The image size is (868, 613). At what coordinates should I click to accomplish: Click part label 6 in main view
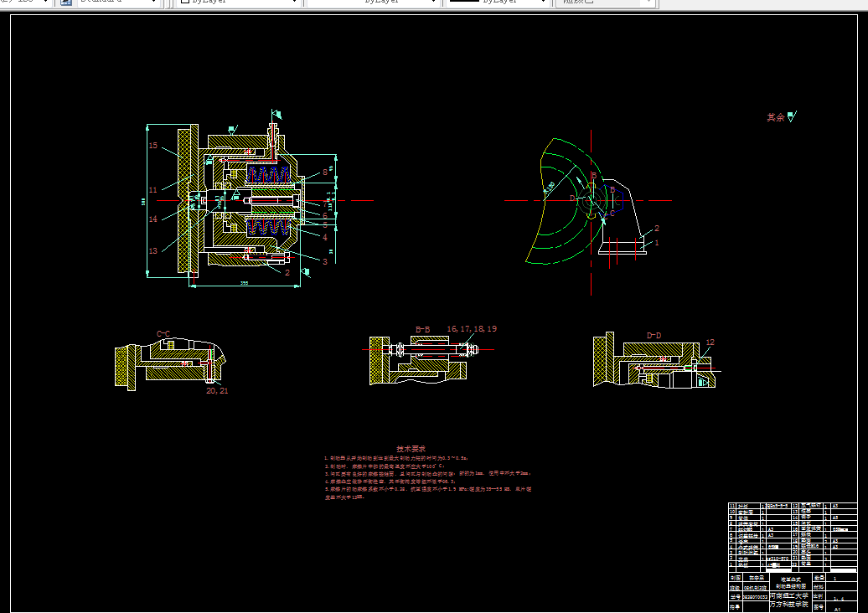click(x=325, y=216)
